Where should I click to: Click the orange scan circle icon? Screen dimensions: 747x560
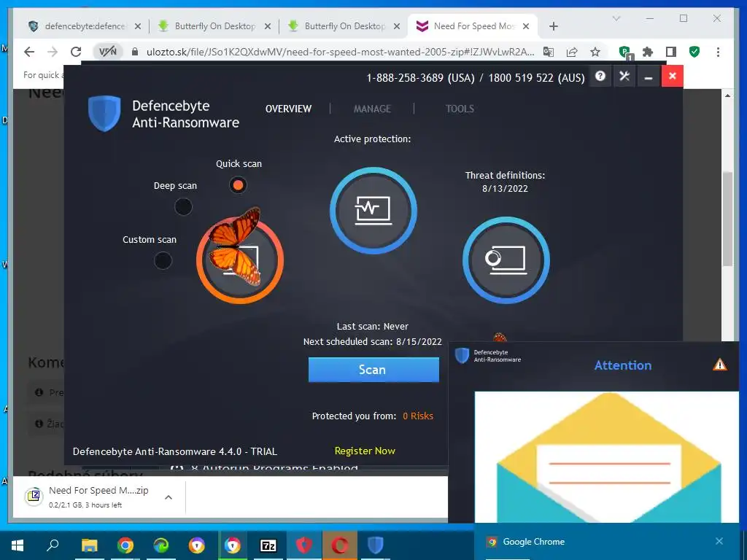click(x=240, y=260)
